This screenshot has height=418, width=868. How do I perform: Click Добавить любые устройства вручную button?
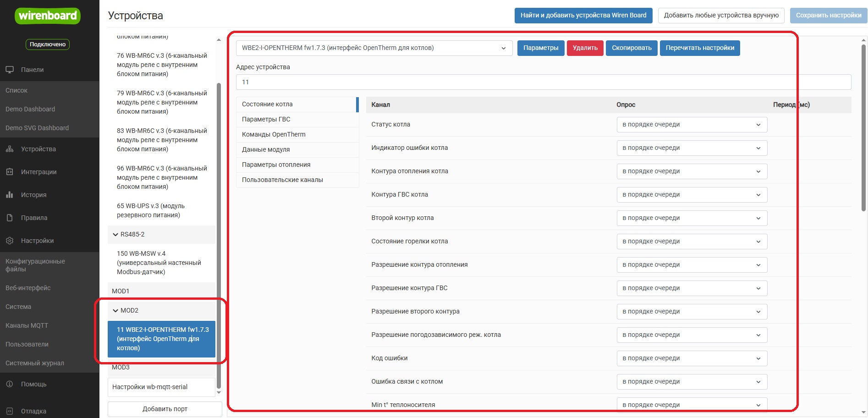tap(721, 15)
